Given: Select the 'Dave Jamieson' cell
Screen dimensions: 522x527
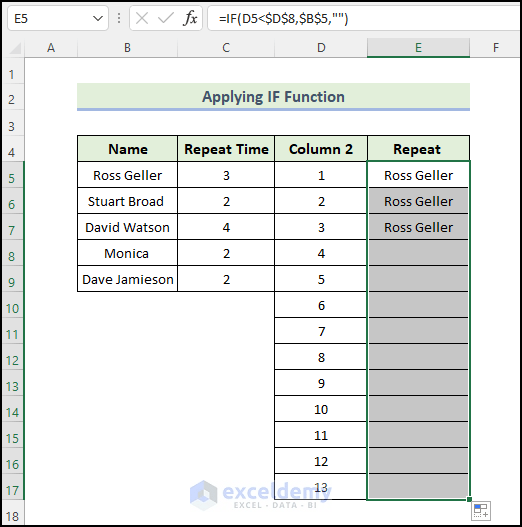Looking at the screenshot, I should [127, 279].
